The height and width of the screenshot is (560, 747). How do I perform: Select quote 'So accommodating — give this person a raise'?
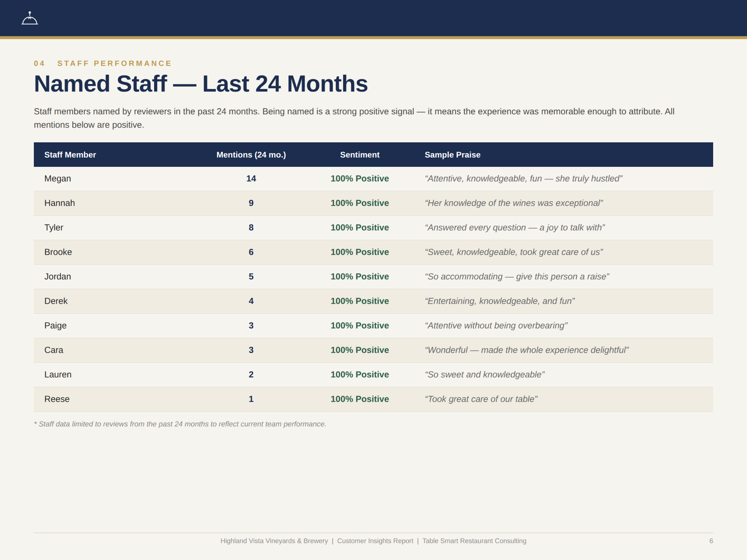click(x=517, y=276)
